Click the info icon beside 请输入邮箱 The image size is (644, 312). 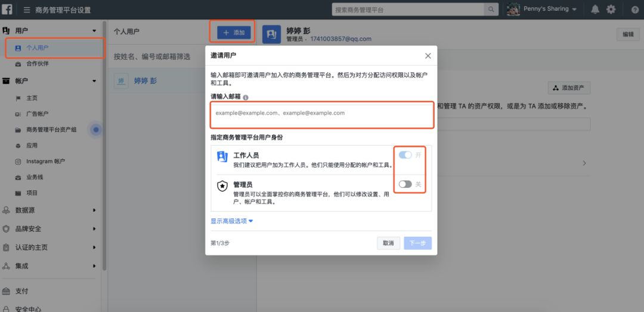[246, 98]
